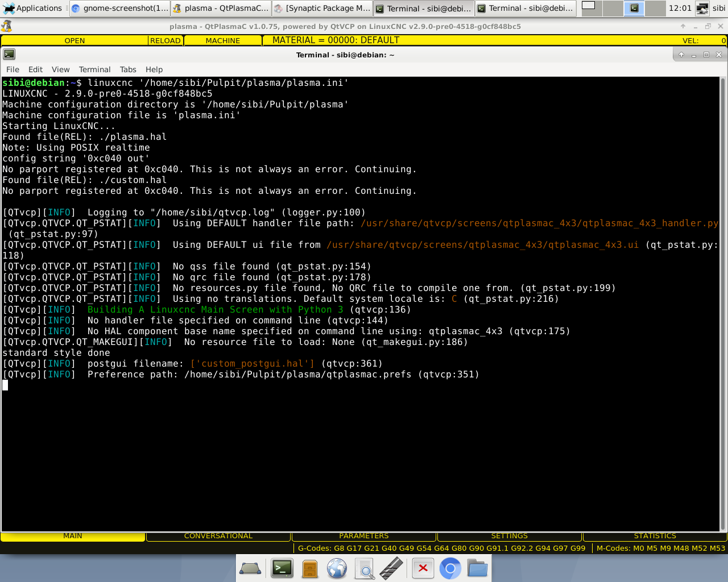
Task: Click the qtplasmac.prefs preference path line
Action: point(241,375)
